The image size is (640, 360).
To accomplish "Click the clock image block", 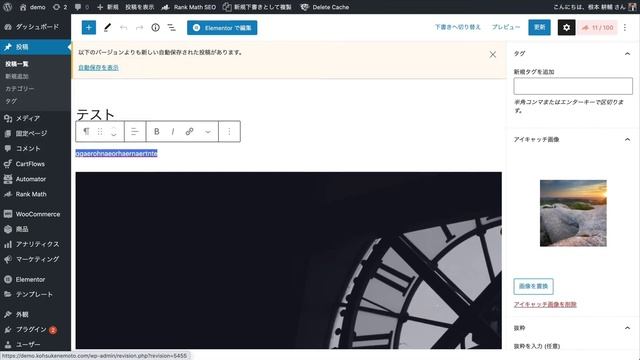I will coord(289,260).
